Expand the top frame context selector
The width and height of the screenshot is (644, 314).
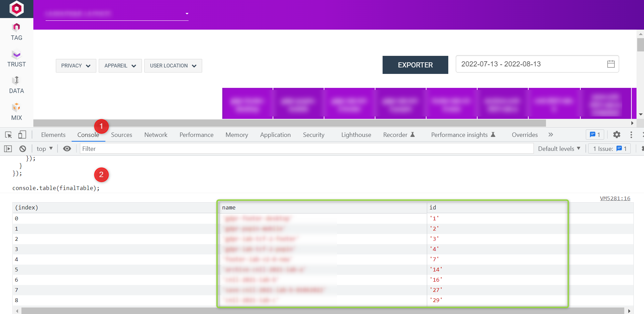(44, 148)
